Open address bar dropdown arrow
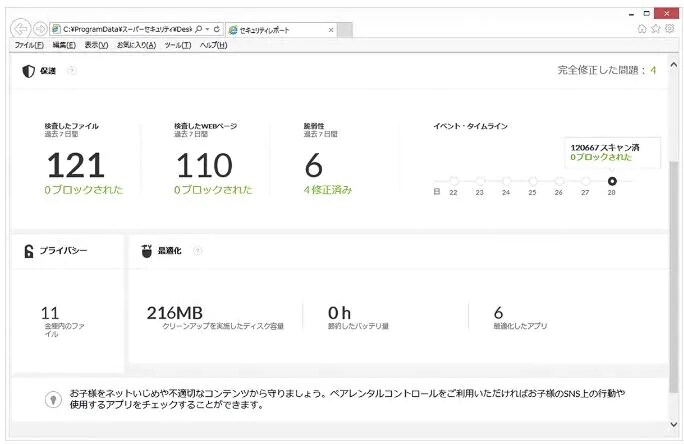This screenshot has height=444, width=684. tap(208, 29)
